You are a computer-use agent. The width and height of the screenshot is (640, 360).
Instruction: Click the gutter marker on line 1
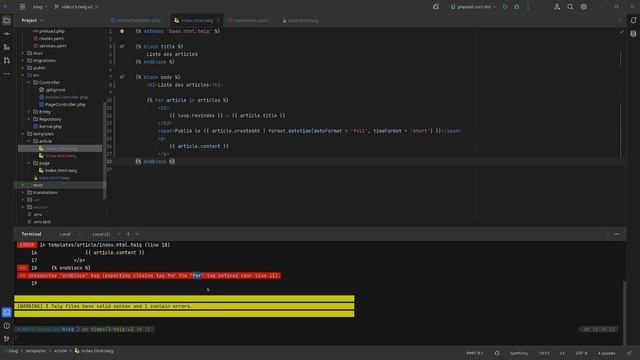coord(122,31)
